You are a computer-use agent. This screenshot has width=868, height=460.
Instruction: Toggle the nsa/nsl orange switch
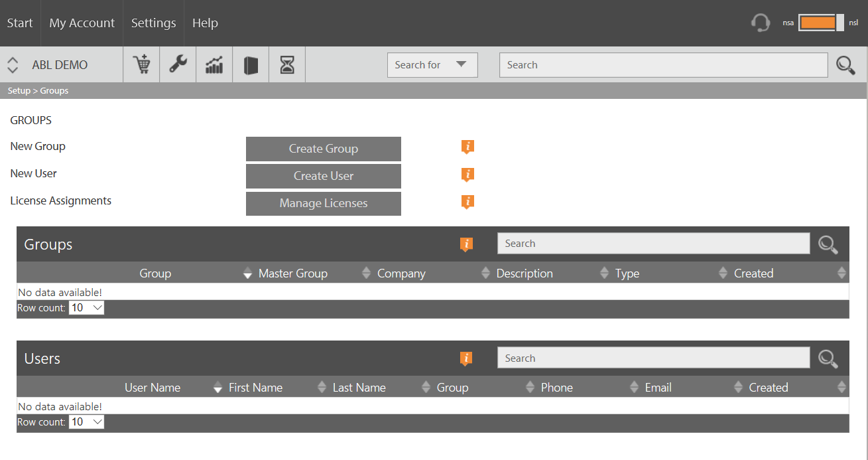tap(821, 23)
